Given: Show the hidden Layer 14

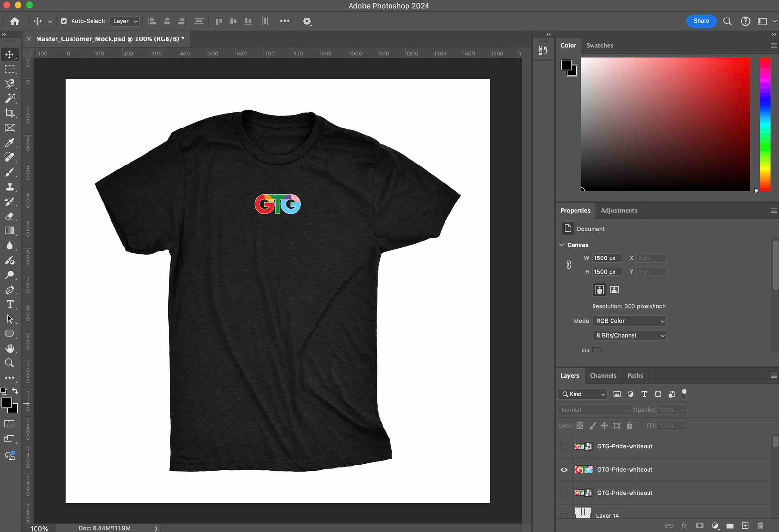Looking at the screenshot, I should [564, 515].
